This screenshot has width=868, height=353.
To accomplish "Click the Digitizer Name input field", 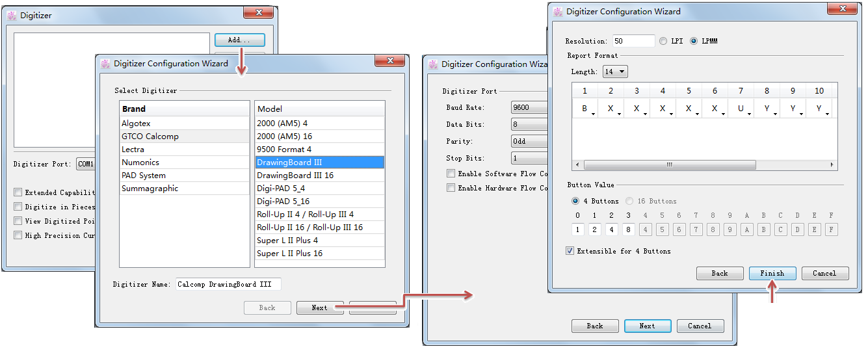I will point(228,284).
